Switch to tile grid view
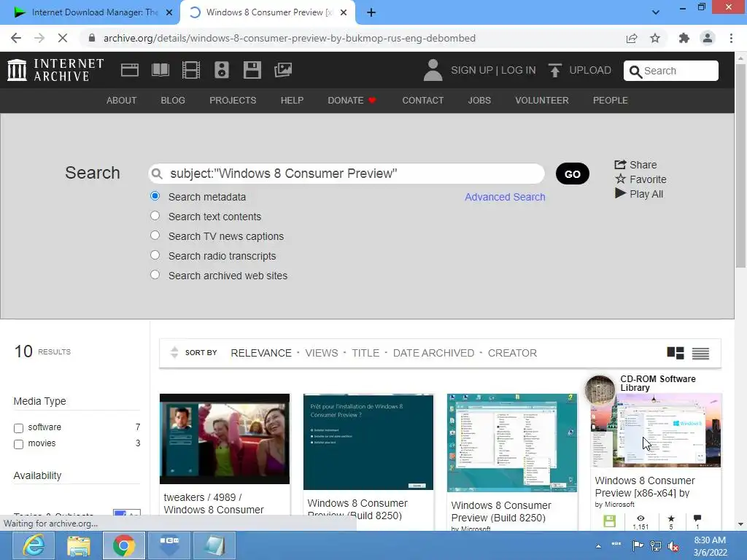 [x=676, y=353]
